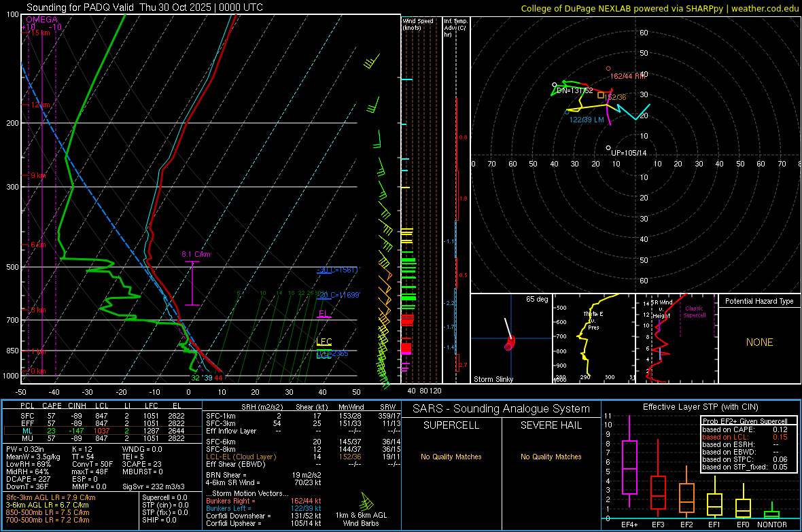Click the 'BRN Shear =' row
The height and width of the screenshot is (532, 802).
264,475
